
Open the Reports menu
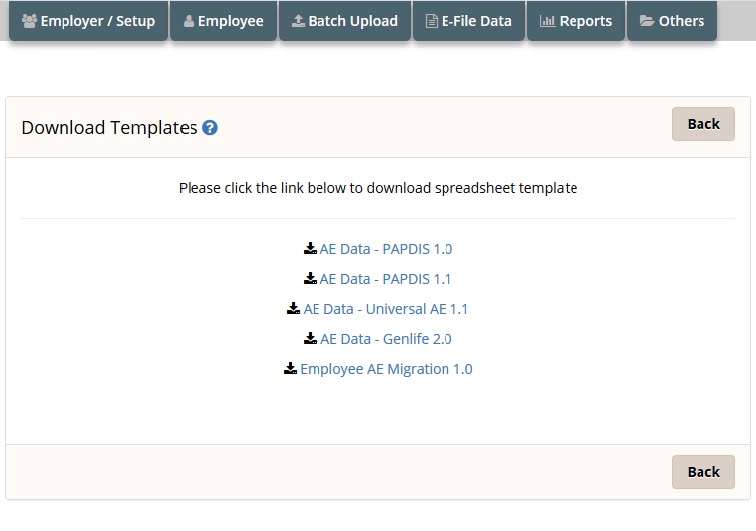[x=576, y=21]
